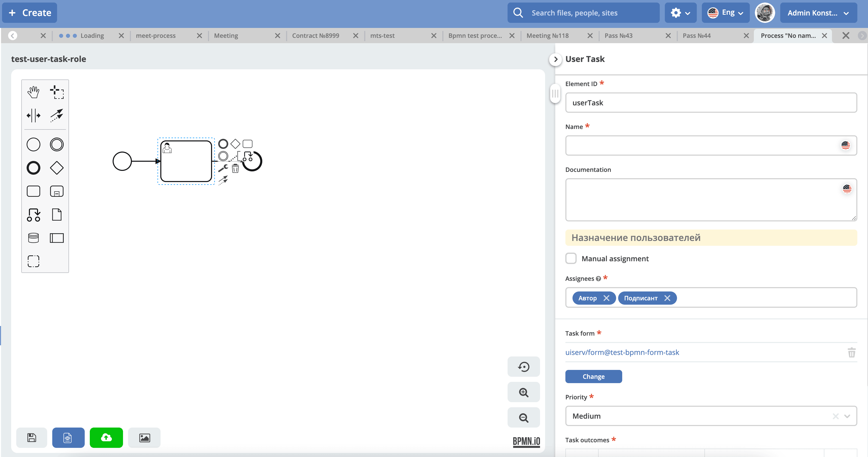Viewport: 868px width, 457px height.
Task: Append a task from the context pad
Action: click(247, 144)
